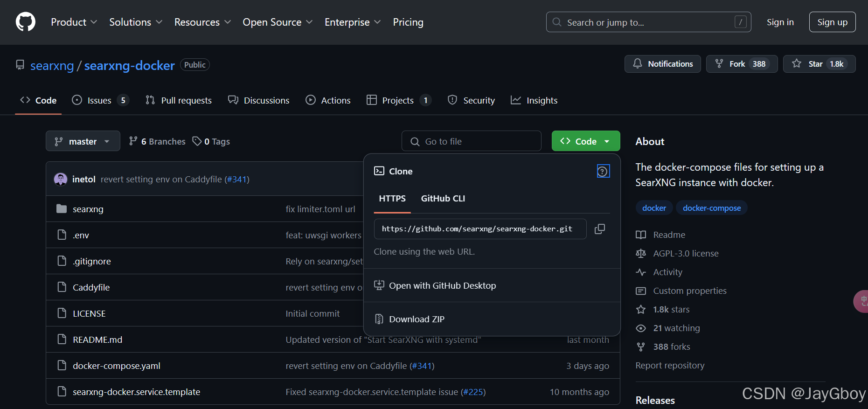Viewport: 868px width, 409px height.
Task: Open the Pricing page
Action: point(408,22)
